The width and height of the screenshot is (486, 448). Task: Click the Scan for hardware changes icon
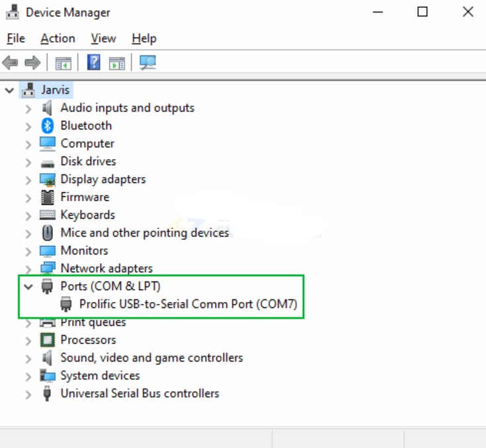(x=147, y=63)
